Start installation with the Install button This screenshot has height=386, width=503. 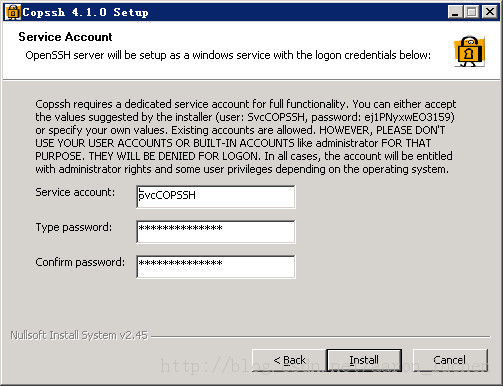coord(364,360)
